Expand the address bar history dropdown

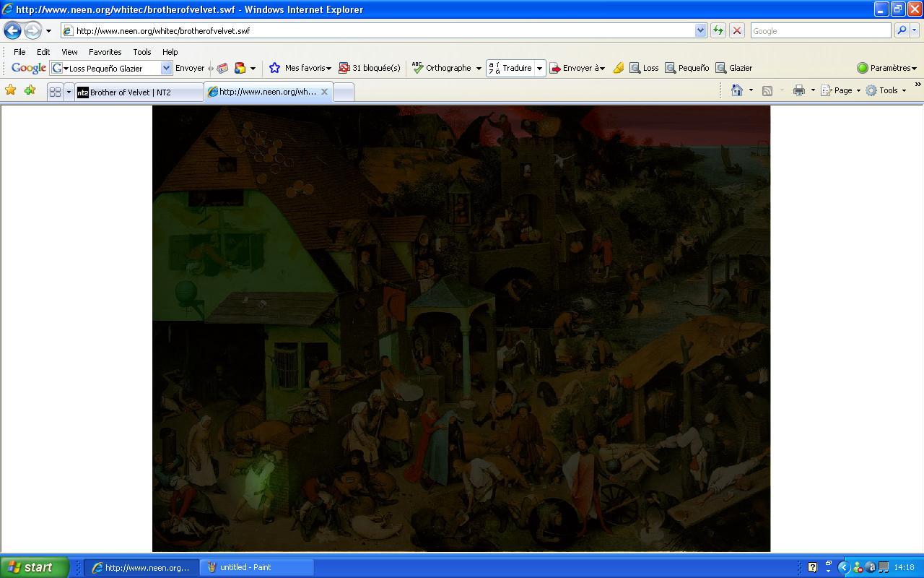[x=700, y=31]
